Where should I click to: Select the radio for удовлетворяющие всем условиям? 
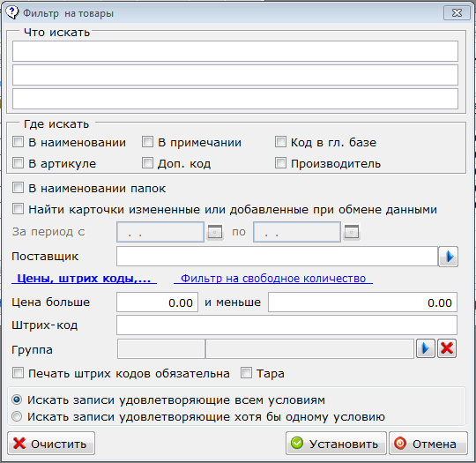(17, 400)
